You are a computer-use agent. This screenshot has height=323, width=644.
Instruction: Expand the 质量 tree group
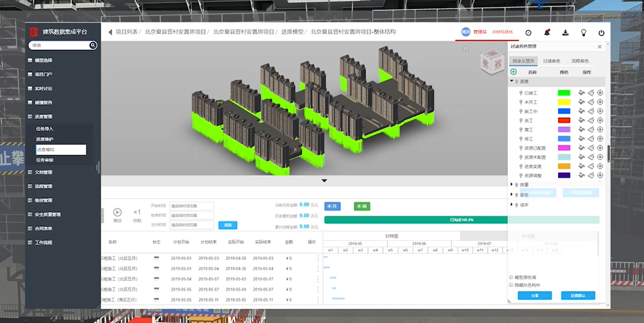click(512, 185)
